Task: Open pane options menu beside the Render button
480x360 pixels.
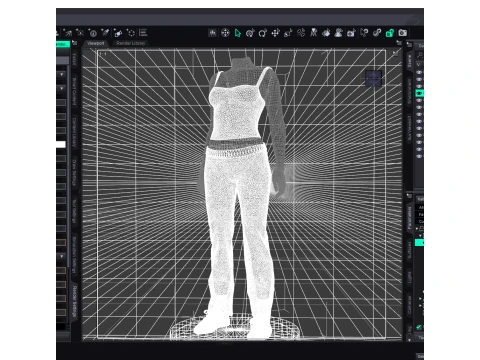Action: (x=75, y=43)
